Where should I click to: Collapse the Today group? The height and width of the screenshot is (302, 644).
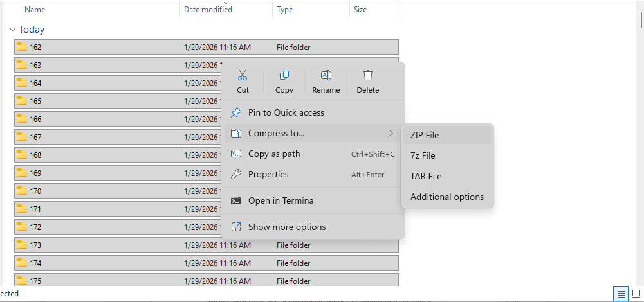pos(12,30)
